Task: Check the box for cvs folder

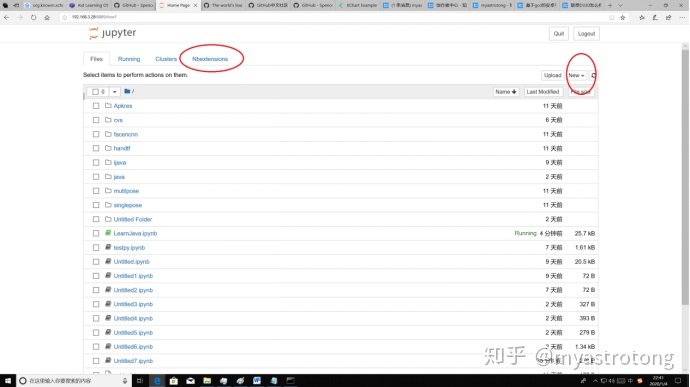Action: (x=96, y=120)
